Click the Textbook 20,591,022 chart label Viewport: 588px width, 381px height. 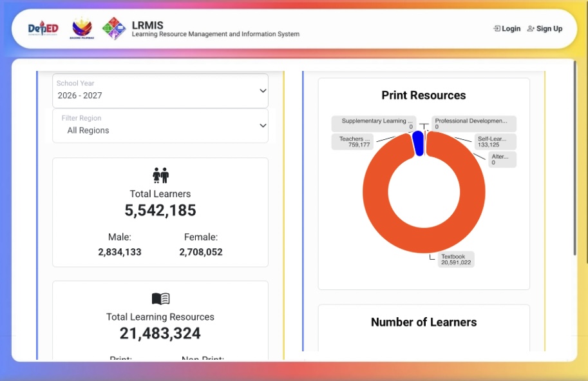pos(455,259)
